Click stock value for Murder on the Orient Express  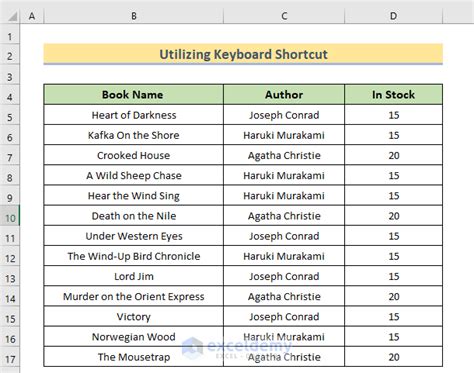(394, 296)
